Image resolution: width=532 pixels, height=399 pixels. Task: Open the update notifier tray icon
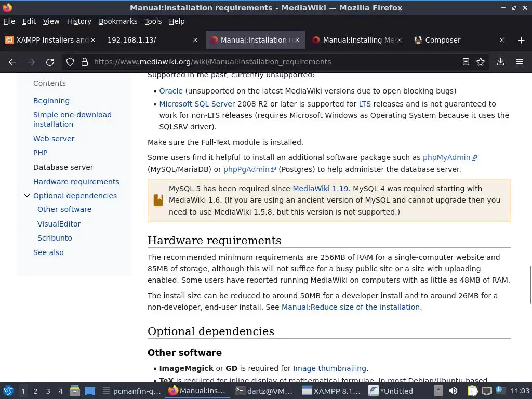click(x=499, y=390)
